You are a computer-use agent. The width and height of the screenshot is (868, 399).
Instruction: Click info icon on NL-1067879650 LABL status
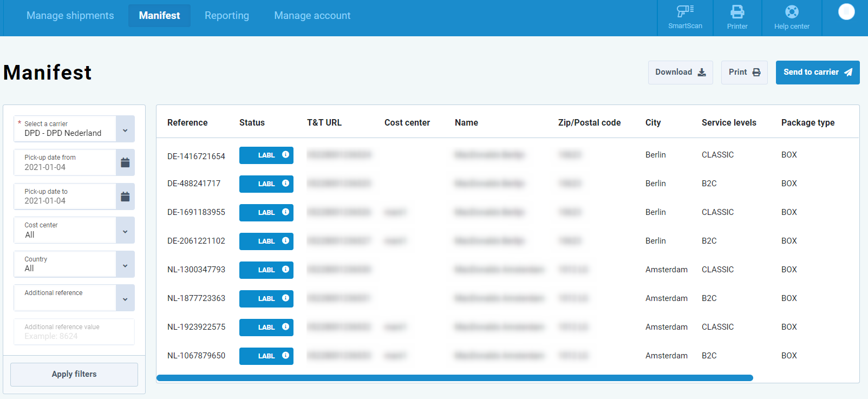click(x=285, y=356)
